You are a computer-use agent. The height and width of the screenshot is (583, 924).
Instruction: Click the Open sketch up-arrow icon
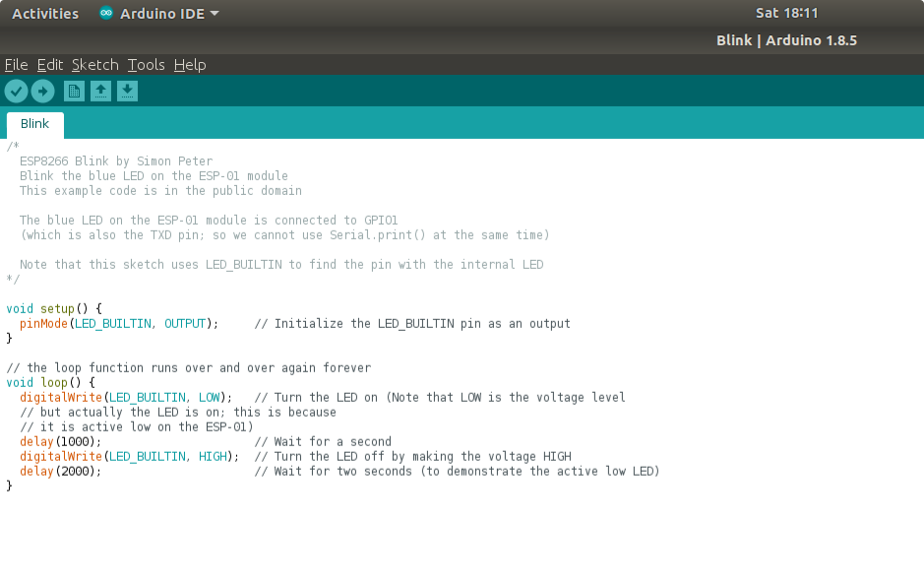tap(100, 92)
